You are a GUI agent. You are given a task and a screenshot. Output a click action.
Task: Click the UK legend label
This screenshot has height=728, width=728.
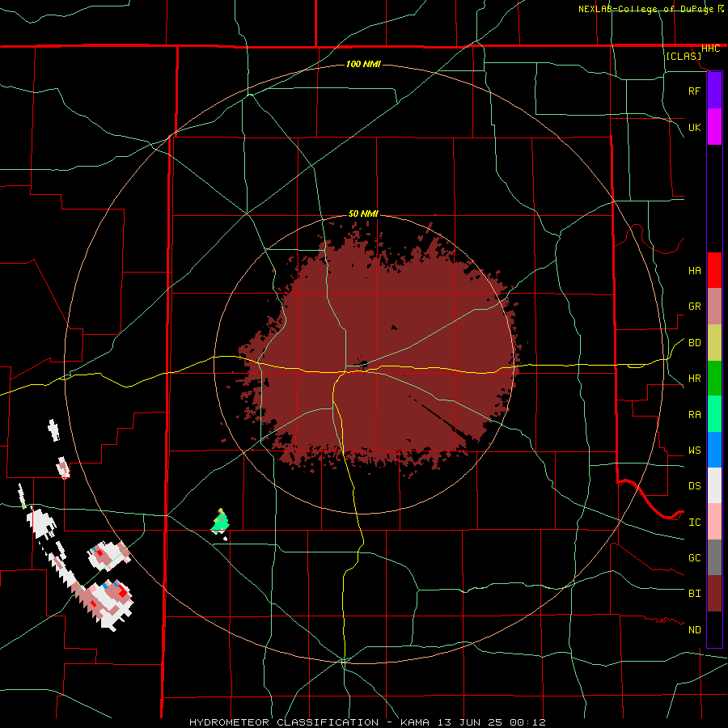tap(694, 127)
